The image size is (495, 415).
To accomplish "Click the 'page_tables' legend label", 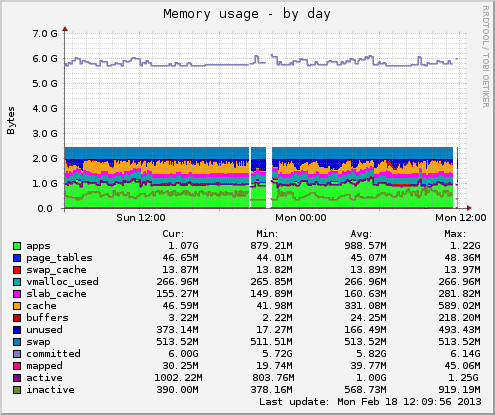I will click(x=59, y=258).
